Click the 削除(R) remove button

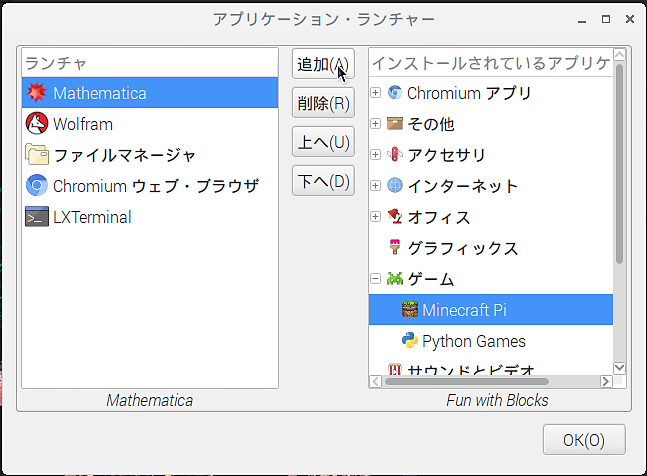[x=323, y=103]
